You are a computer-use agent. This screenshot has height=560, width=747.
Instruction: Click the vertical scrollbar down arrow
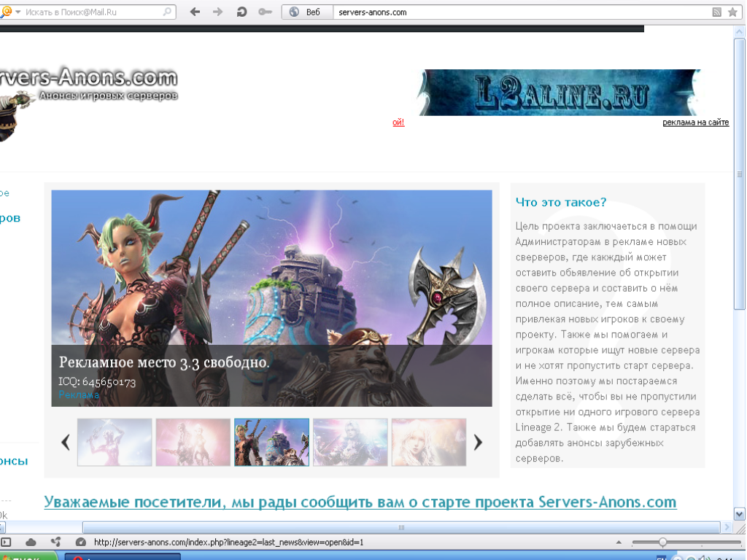tap(740, 514)
